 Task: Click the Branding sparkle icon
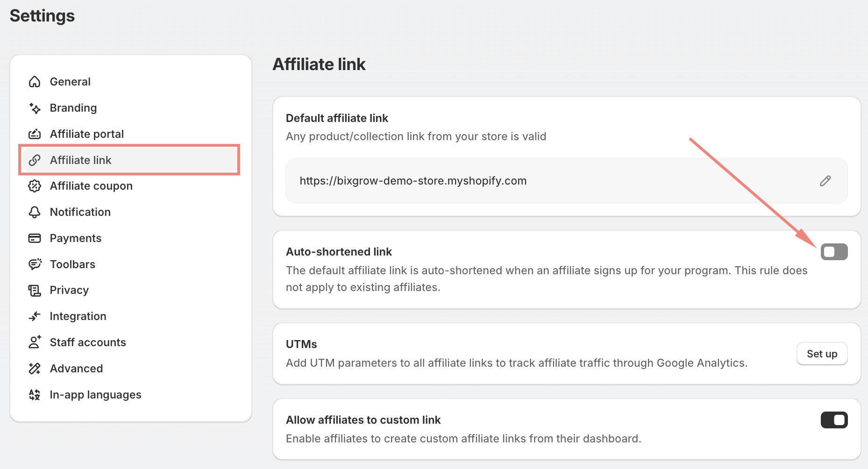[35, 108]
